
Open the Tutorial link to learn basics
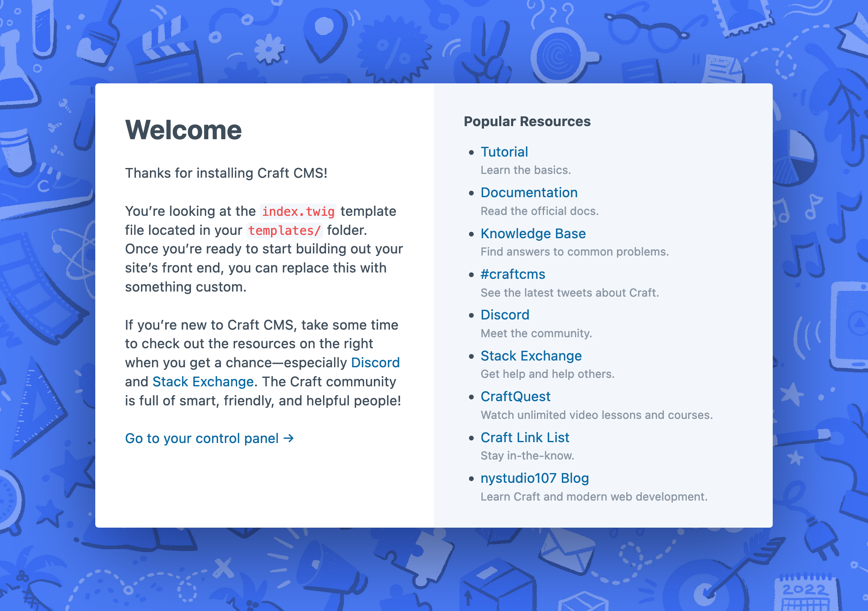[504, 152]
